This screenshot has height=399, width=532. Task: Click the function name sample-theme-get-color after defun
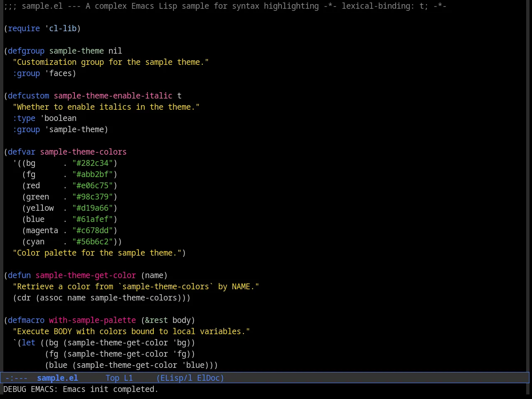click(x=86, y=275)
